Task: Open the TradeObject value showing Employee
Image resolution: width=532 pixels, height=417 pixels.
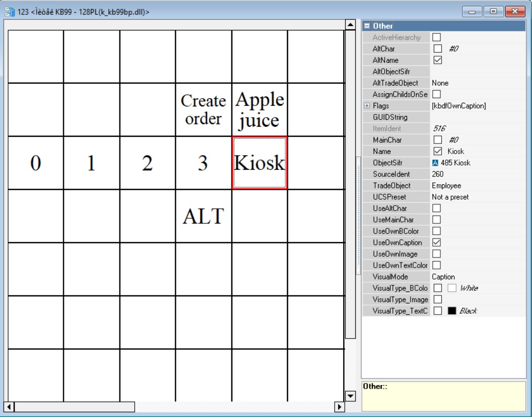Action: [477, 185]
